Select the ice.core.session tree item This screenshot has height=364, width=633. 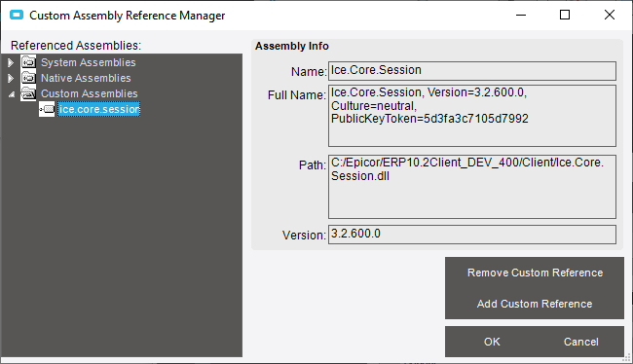[99, 109]
